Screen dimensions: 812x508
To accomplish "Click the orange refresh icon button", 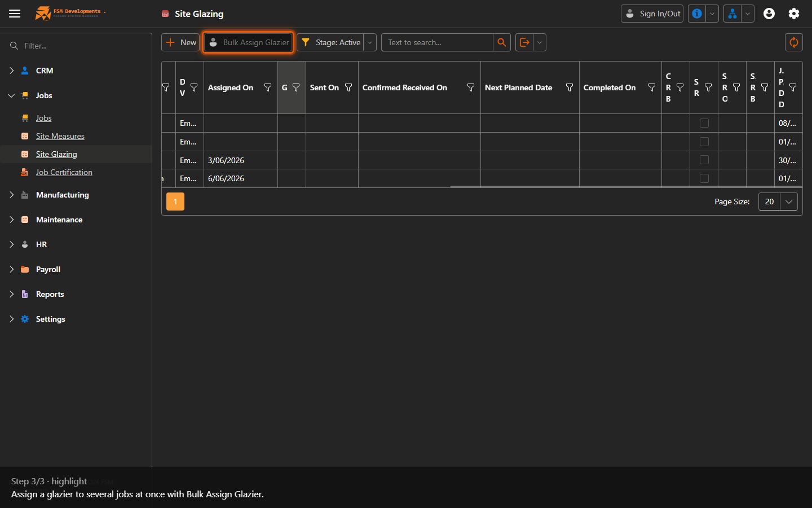I will [794, 42].
